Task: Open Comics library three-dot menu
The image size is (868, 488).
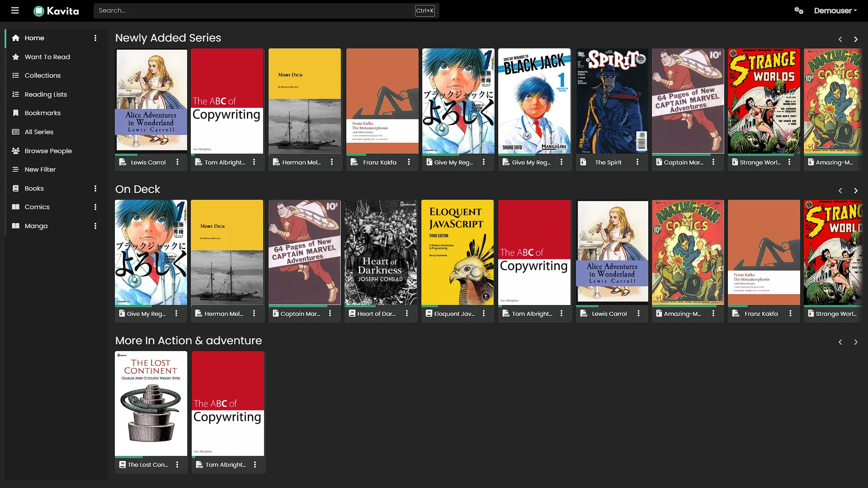Action: coord(95,207)
